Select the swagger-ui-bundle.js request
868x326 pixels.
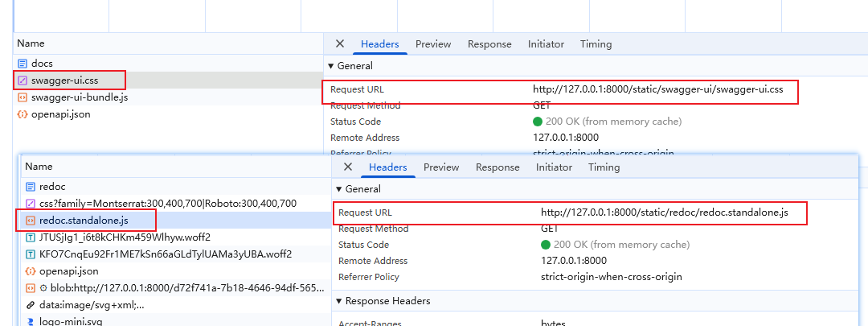(168, 97)
